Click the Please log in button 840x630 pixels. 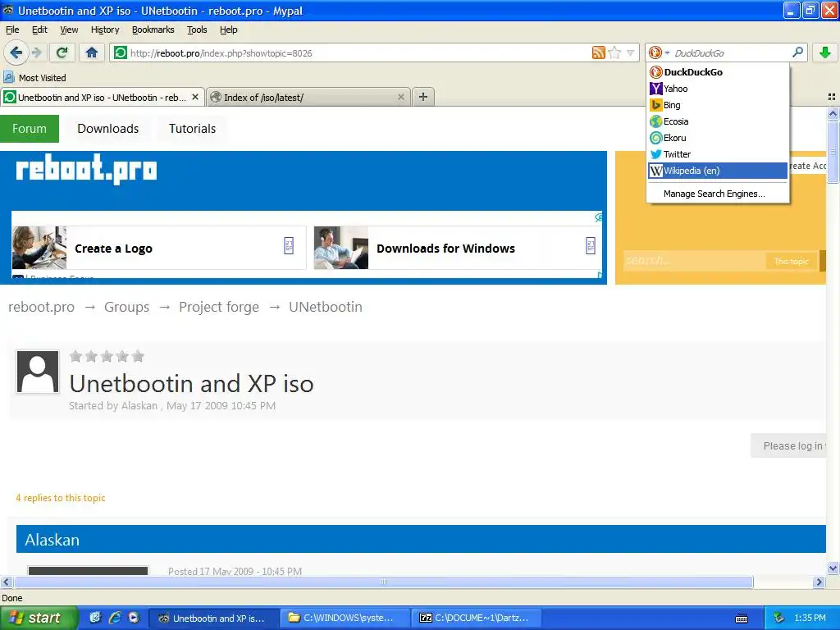coord(788,445)
